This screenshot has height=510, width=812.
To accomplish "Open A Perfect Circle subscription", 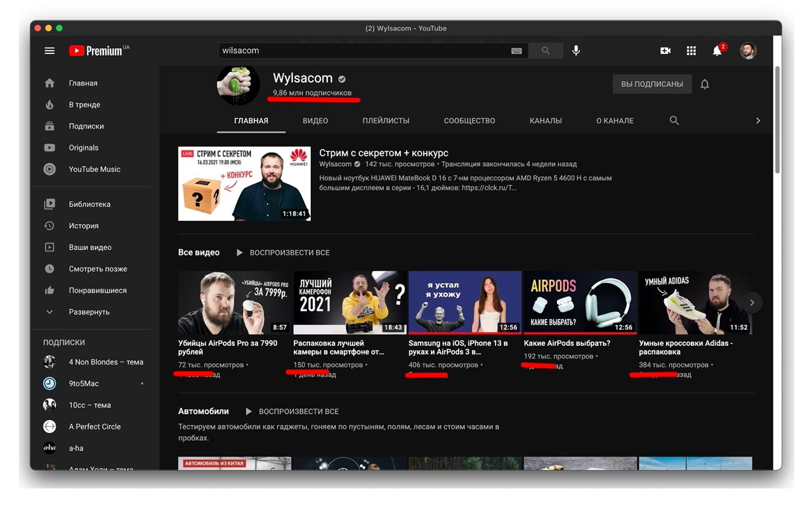I will click(x=93, y=427).
